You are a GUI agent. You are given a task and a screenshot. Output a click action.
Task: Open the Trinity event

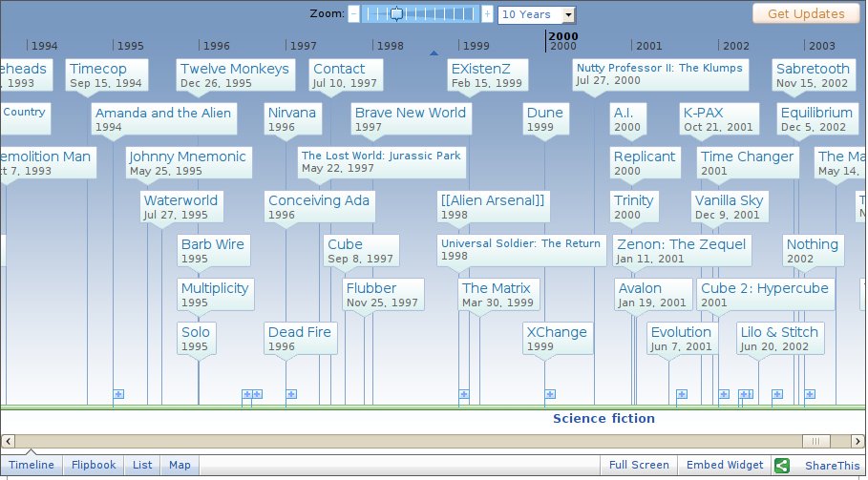click(634, 207)
